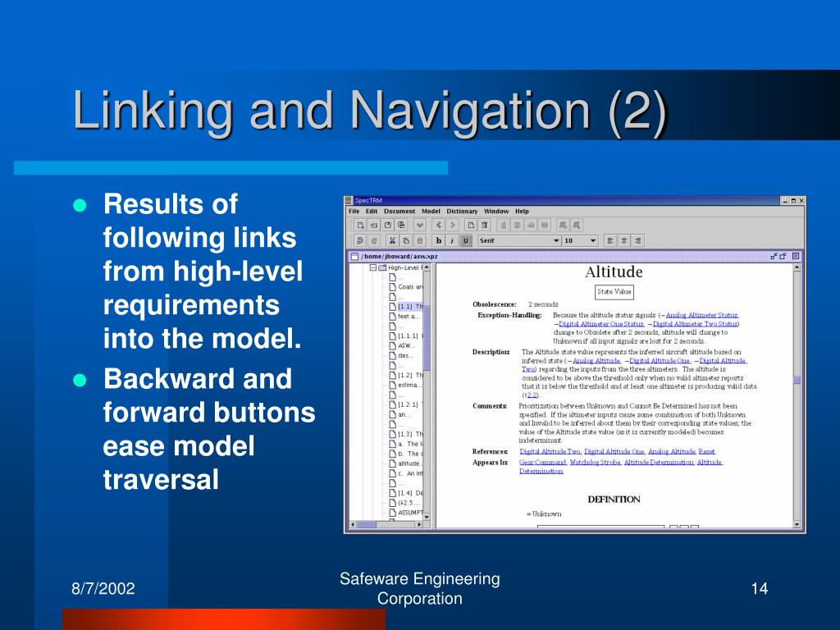Follow the Digital Altimeter Two Status link

pos(696,323)
